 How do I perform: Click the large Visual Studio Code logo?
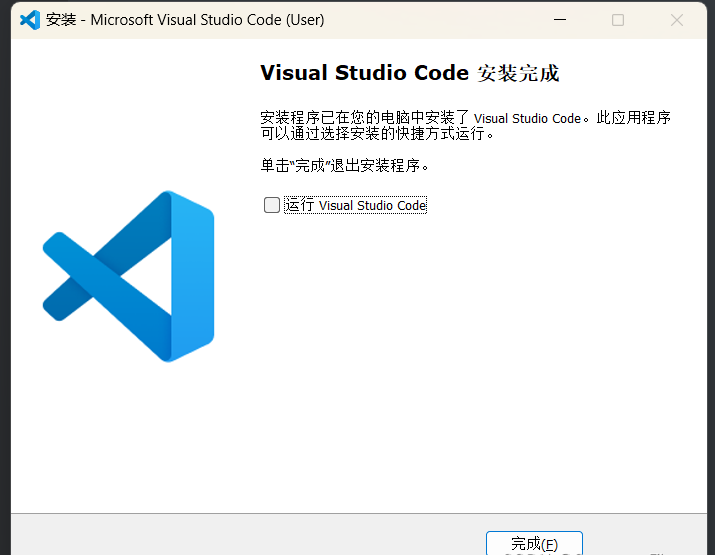(128, 276)
